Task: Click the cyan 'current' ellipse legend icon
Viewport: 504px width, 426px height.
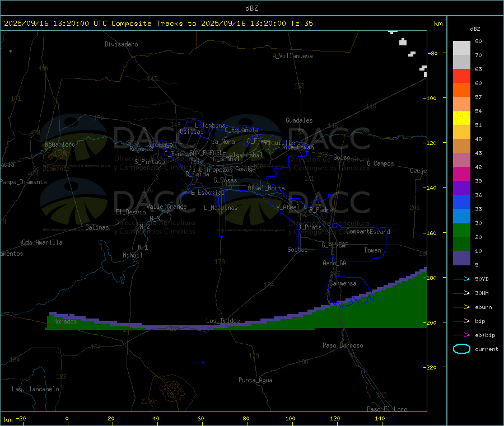Action: pyautogui.click(x=461, y=349)
